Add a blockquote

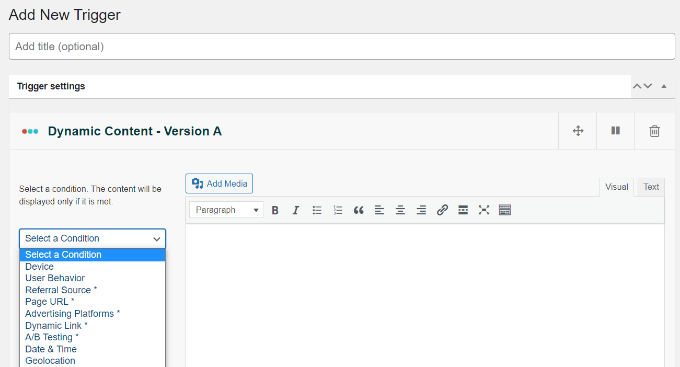tap(359, 210)
